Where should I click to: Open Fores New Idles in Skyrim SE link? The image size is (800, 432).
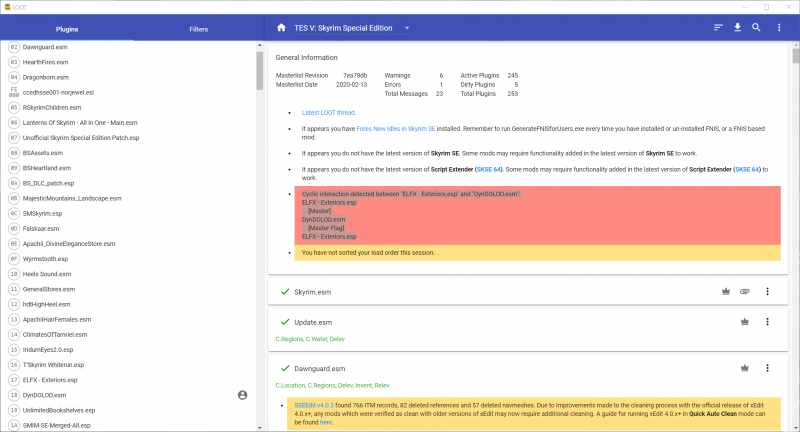click(395, 129)
